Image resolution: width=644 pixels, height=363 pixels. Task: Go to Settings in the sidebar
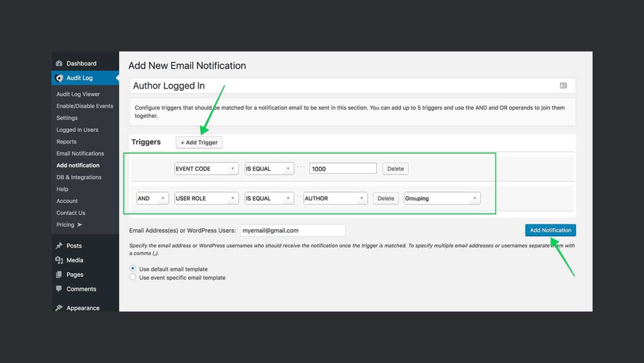(66, 118)
